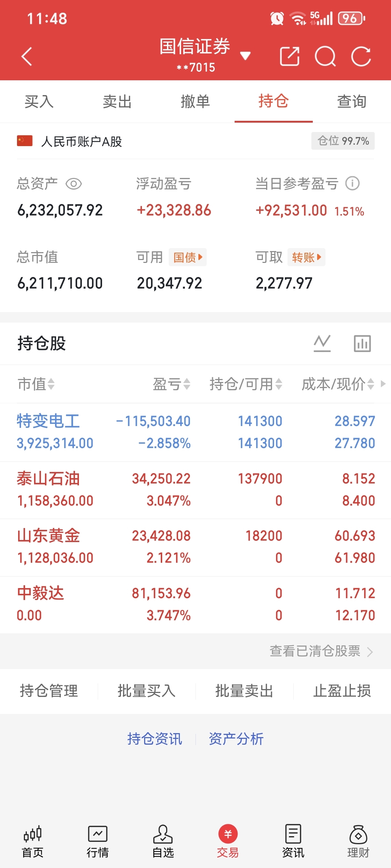Open the 特变电工 holding row
Viewport: 391px width, 868px height.
[195, 432]
